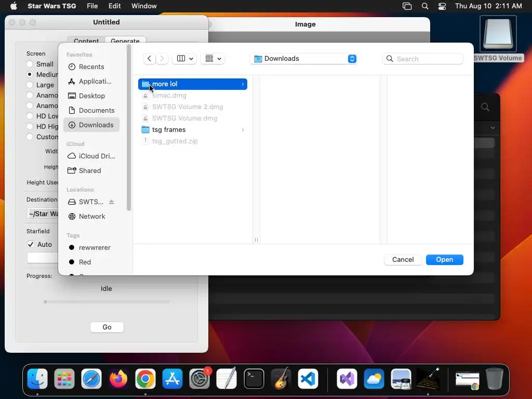532x399 pixels.
Task: Click the Cancel button
Action: [x=403, y=260]
